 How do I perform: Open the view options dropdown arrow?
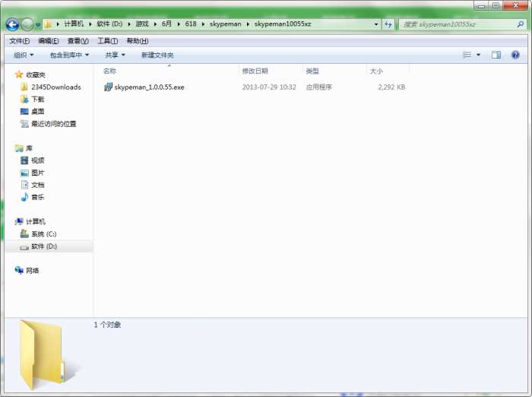point(478,55)
